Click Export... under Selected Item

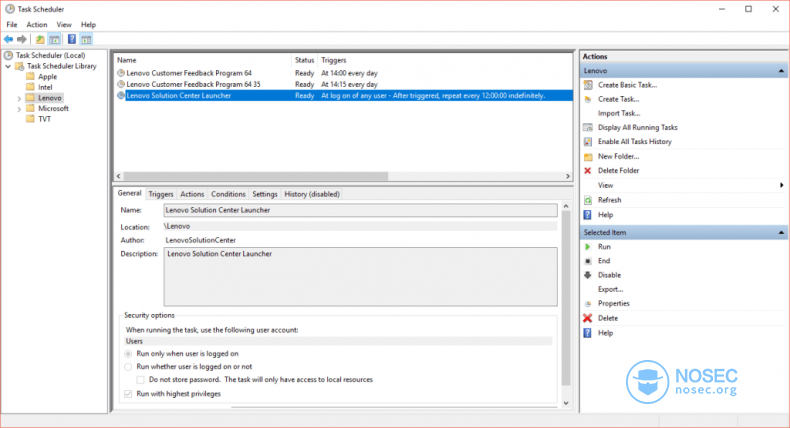tap(610, 289)
